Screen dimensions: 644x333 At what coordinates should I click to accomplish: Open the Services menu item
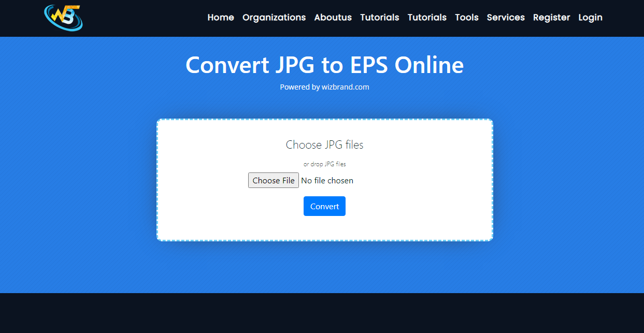506,18
